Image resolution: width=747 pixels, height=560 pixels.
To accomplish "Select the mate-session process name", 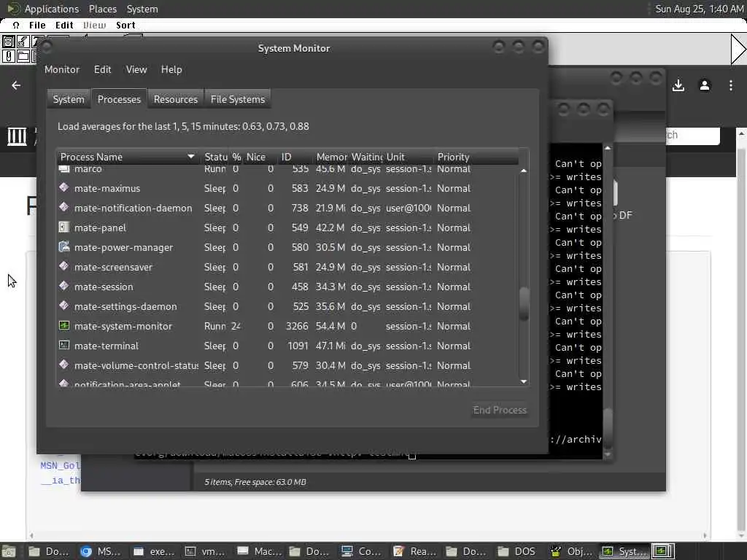I will 104,287.
